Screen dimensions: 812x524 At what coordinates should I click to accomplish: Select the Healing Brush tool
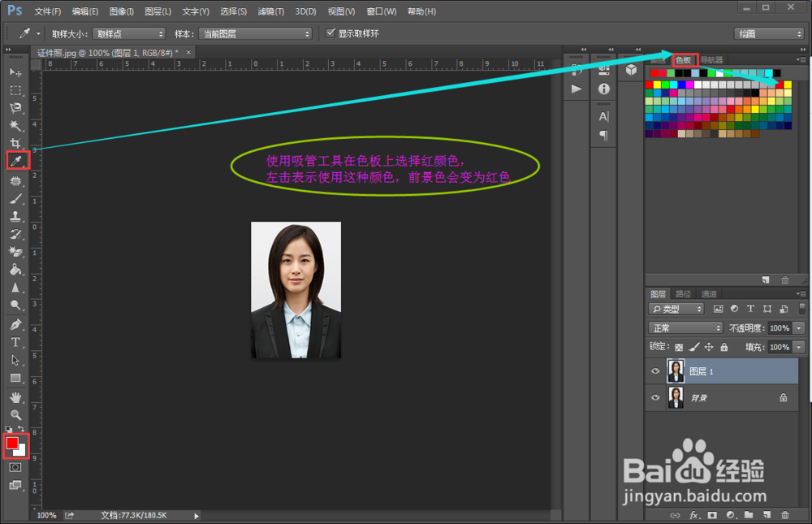15,181
